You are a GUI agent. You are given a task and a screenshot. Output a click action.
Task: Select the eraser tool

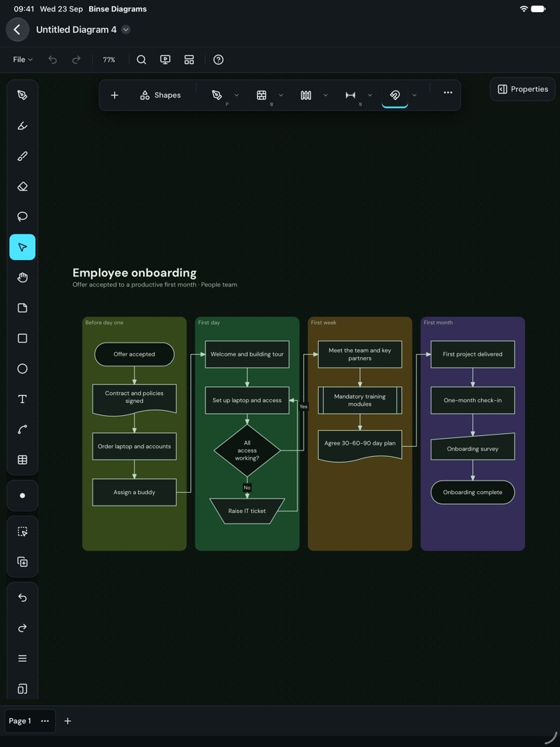pos(22,186)
